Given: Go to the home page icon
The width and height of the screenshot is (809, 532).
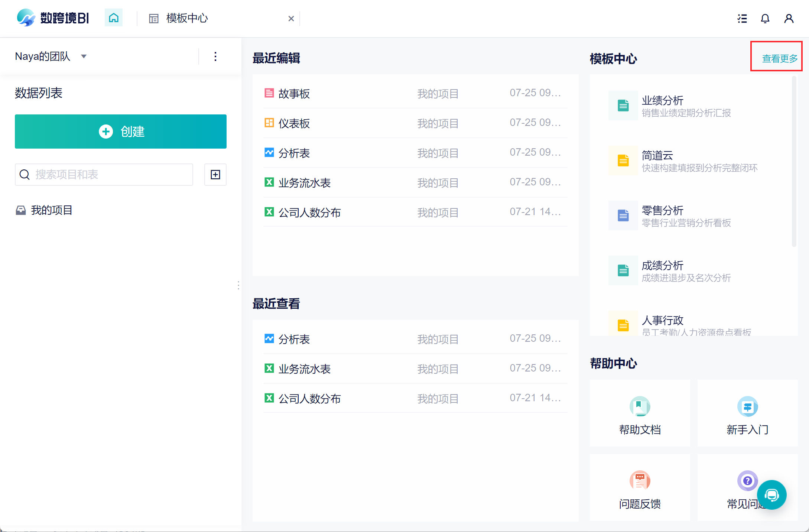Looking at the screenshot, I should tap(114, 18).
